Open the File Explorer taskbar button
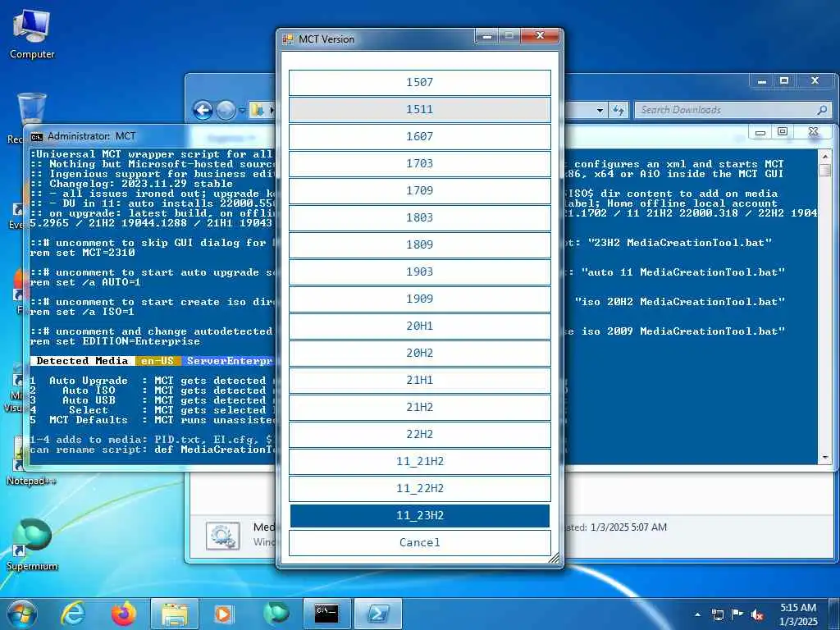Viewport: 840px width, 630px height. pos(175,614)
